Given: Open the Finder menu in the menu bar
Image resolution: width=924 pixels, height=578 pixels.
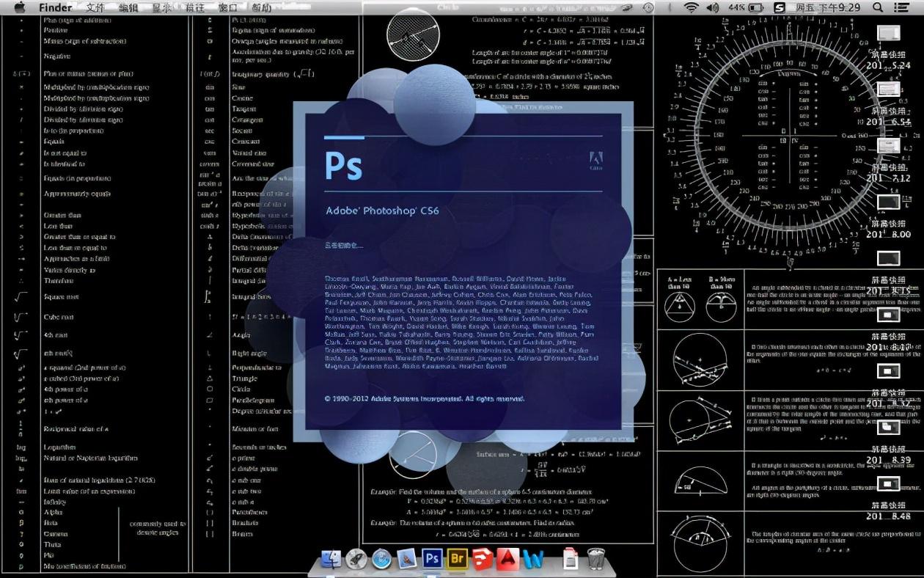Looking at the screenshot, I should click(x=56, y=7).
